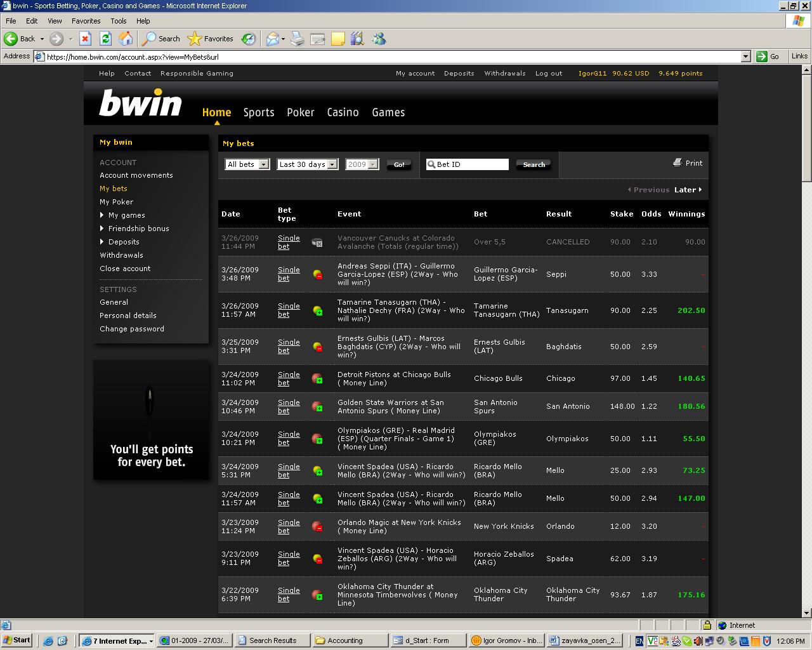
Task: Open the History toolbar icon
Action: (x=249, y=39)
